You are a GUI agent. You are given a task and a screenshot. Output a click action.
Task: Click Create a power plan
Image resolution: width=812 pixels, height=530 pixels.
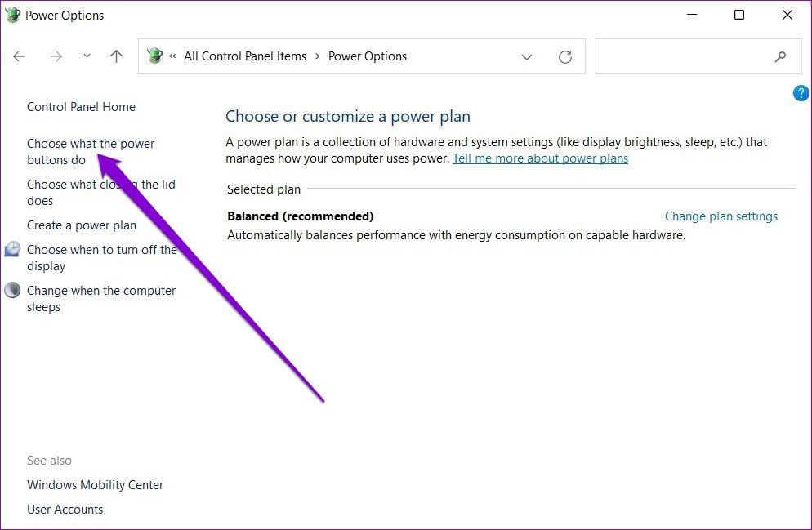click(82, 225)
